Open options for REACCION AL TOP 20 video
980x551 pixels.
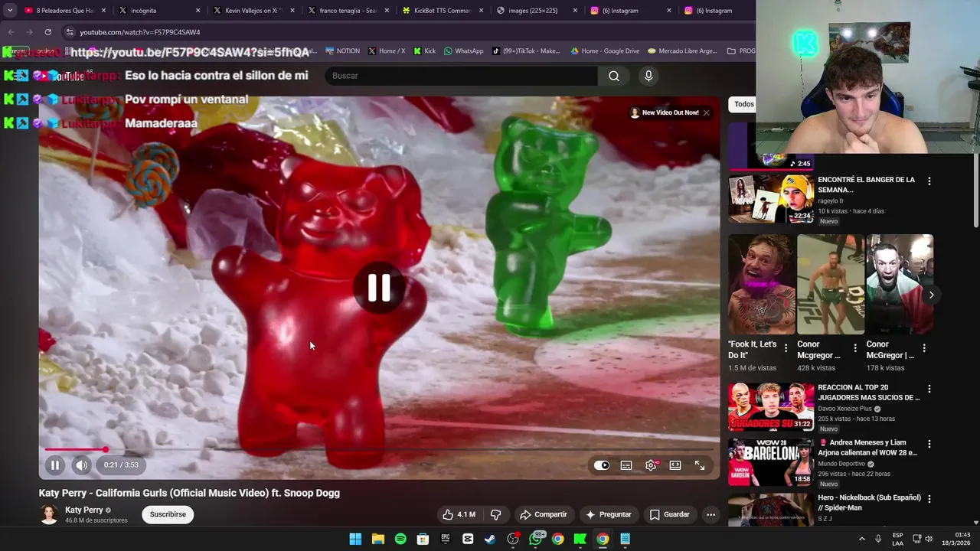(x=929, y=389)
